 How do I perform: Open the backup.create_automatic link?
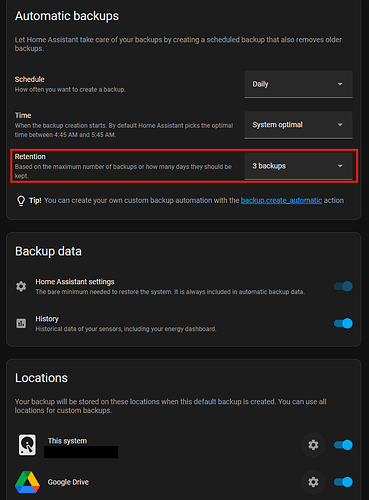[281, 200]
